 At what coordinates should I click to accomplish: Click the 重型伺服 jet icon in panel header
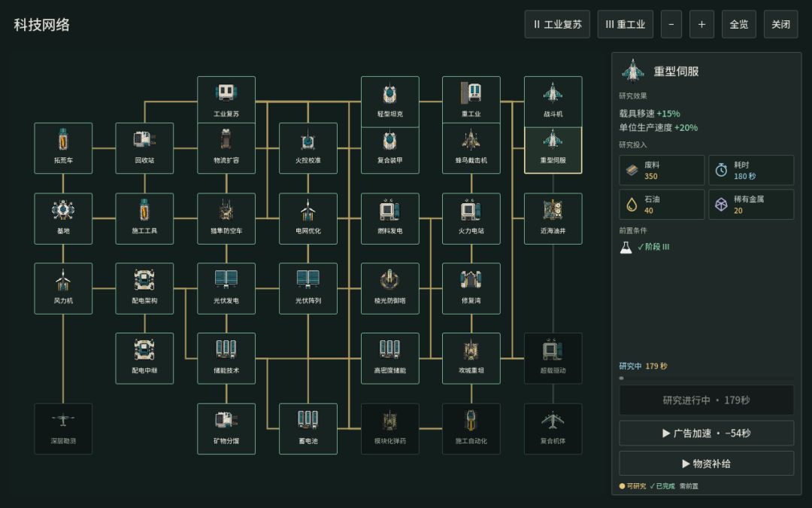[633, 71]
